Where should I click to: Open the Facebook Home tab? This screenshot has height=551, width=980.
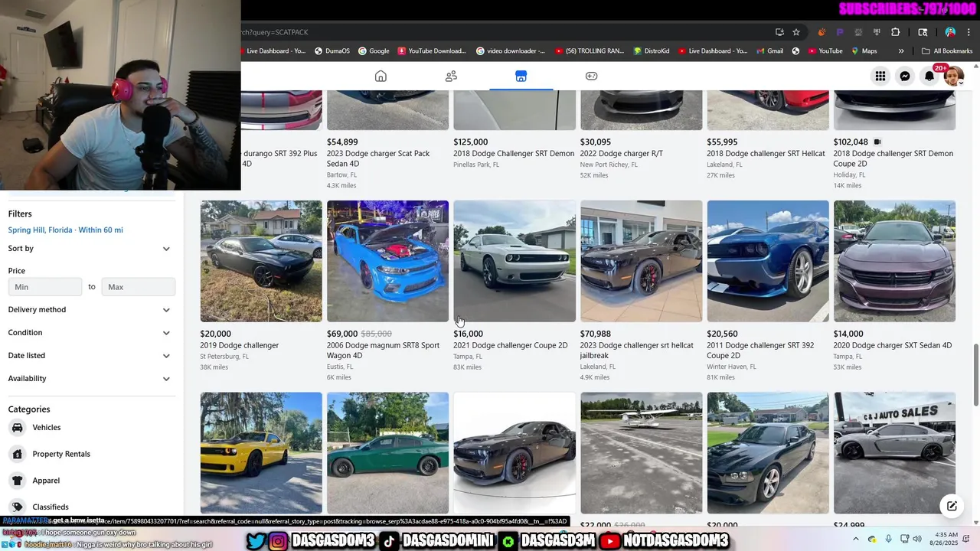(381, 76)
